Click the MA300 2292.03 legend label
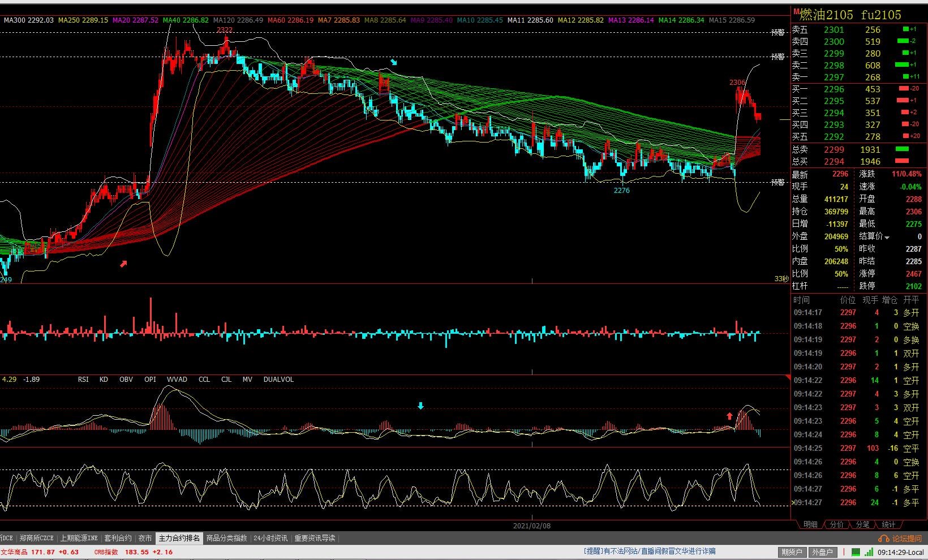Screen dimensions: 928x560 (28, 20)
